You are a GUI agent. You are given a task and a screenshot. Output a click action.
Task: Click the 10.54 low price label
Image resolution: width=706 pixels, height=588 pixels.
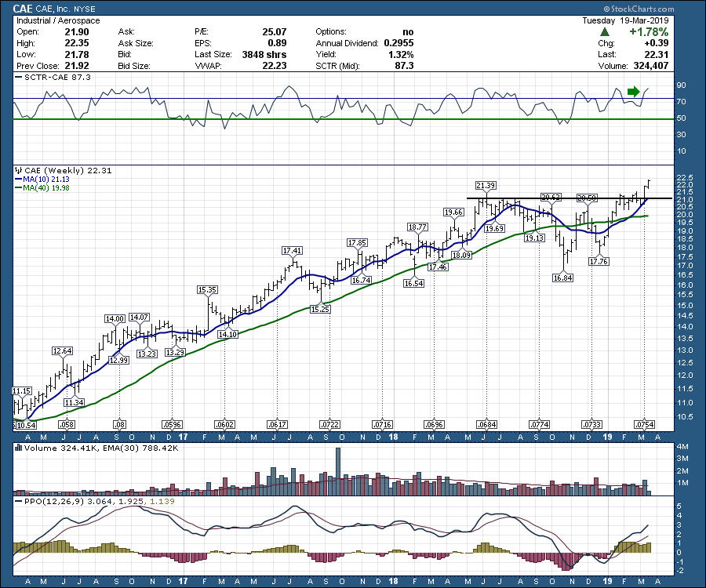tap(26, 425)
